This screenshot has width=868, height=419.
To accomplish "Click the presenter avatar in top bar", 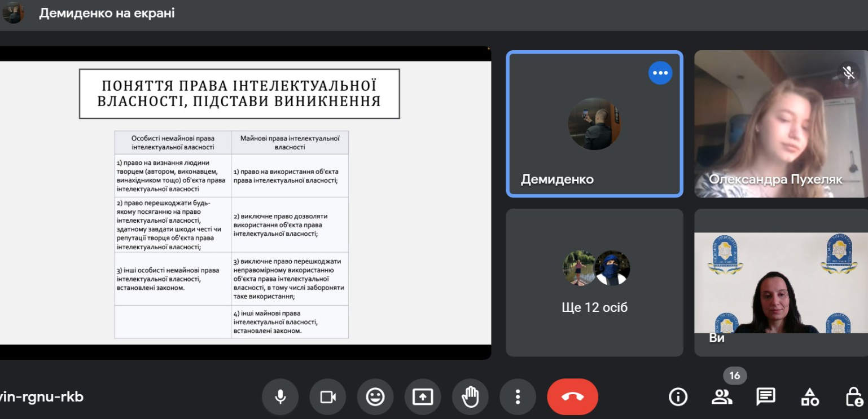I will [14, 13].
